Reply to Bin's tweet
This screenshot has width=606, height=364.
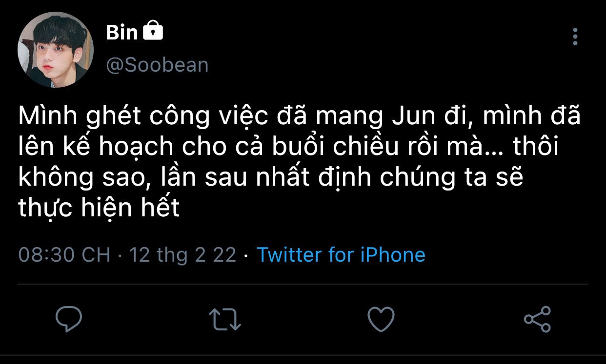pyautogui.click(x=68, y=319)
